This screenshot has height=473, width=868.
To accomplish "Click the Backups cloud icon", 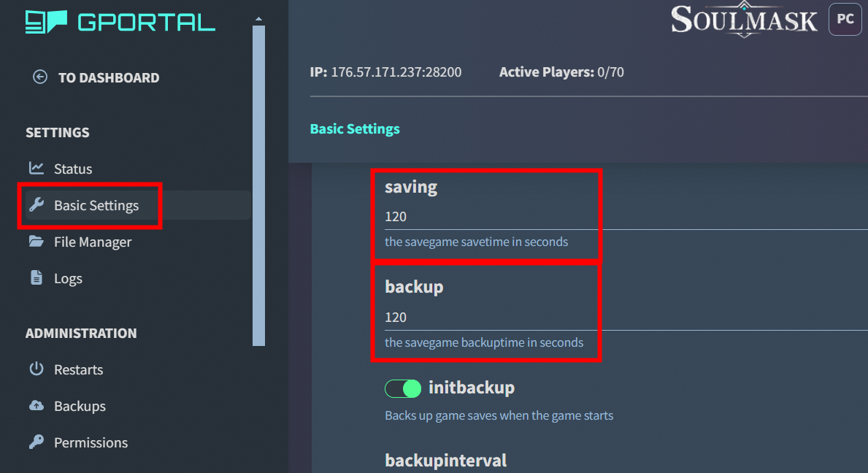I will tap(37, 406).
